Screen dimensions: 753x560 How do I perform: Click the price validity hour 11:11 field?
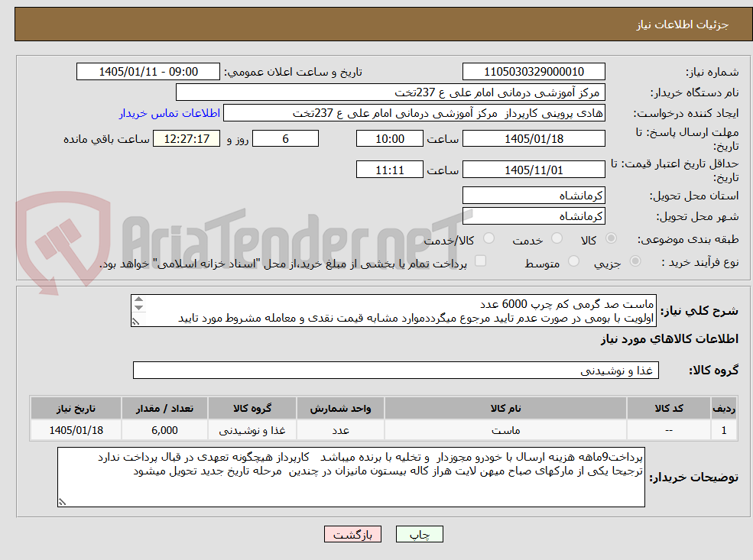(x=389, y=170)
